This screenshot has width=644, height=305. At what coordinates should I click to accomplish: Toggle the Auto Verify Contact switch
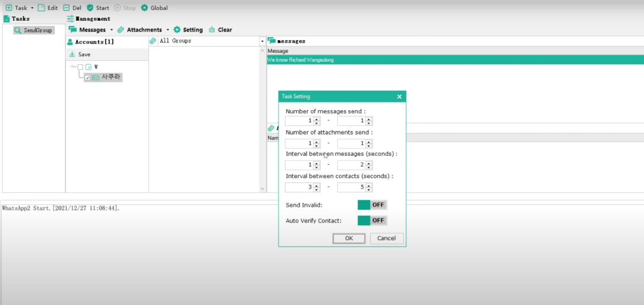(x=372, y=221)
